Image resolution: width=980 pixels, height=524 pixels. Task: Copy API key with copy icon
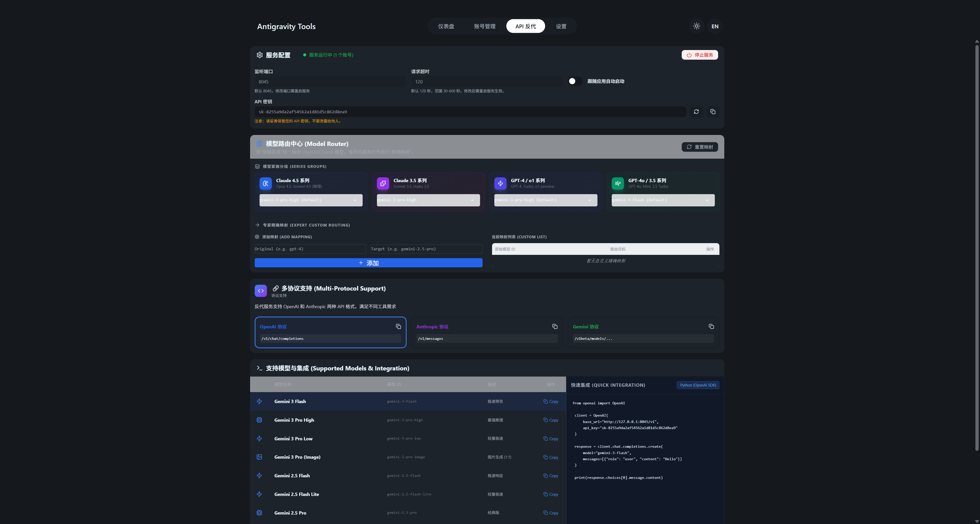click(x=713, y=112)
